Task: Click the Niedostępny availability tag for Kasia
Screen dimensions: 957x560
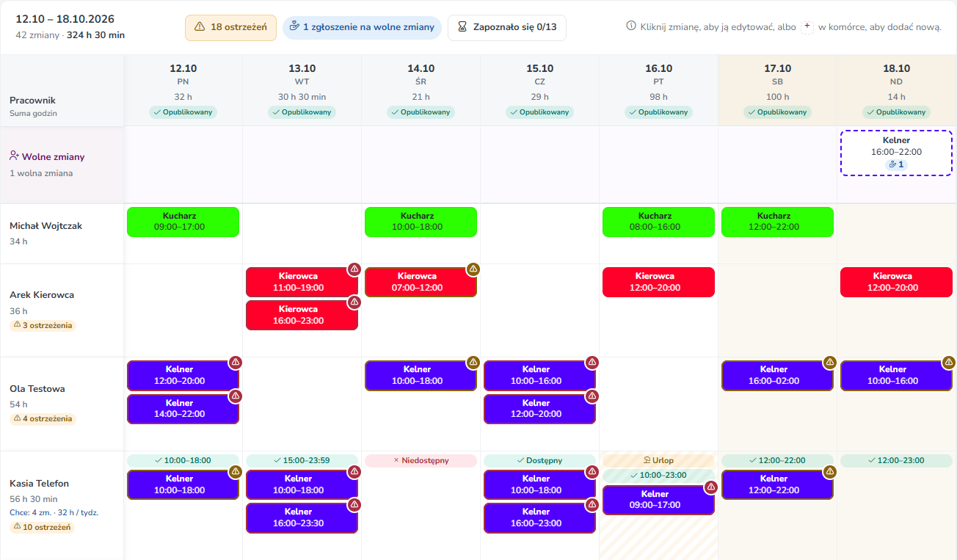Action: (421, 460)
